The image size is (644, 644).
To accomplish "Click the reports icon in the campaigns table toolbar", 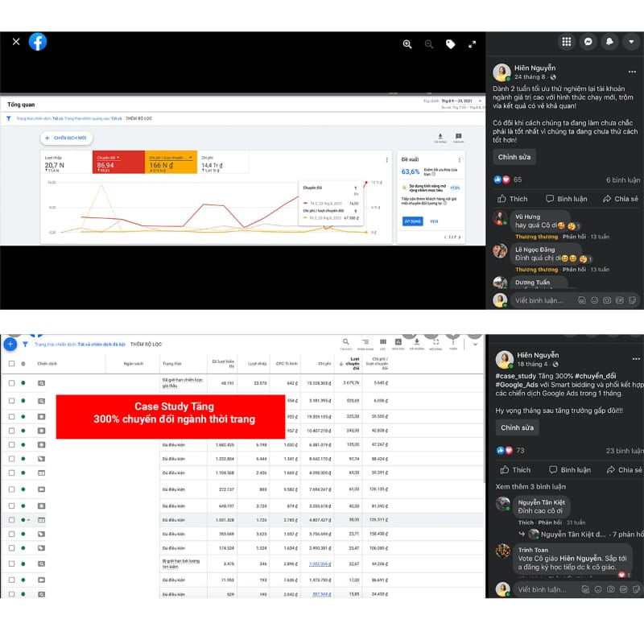I will [398, 342].
